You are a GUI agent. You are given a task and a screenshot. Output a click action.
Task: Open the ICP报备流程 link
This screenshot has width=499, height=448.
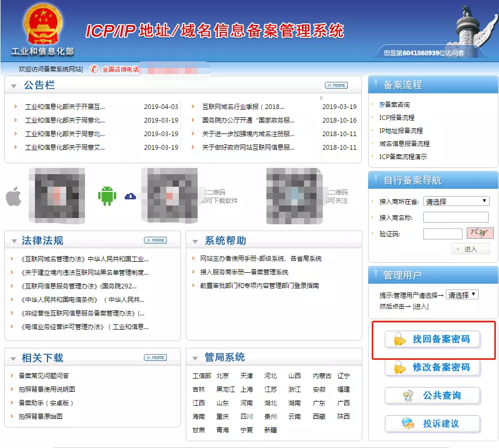tap(397, 118)
